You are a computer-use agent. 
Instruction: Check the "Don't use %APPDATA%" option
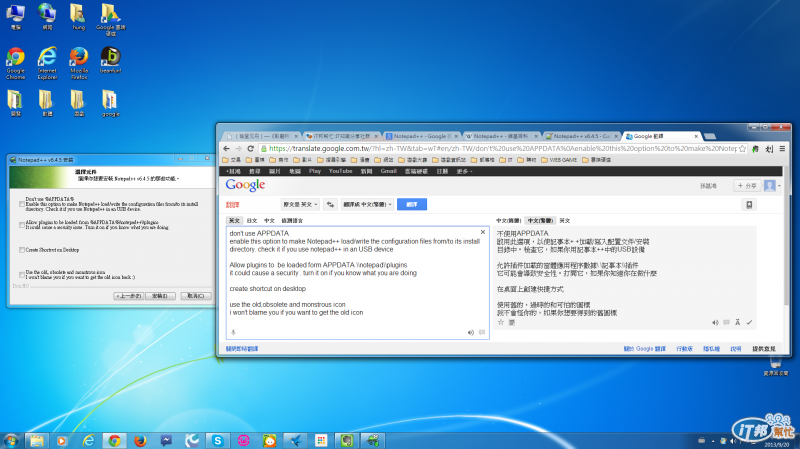(x=21, y=204)
